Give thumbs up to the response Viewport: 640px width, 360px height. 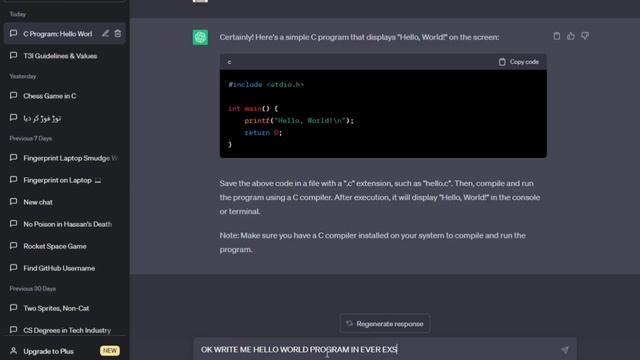point(571,36)
